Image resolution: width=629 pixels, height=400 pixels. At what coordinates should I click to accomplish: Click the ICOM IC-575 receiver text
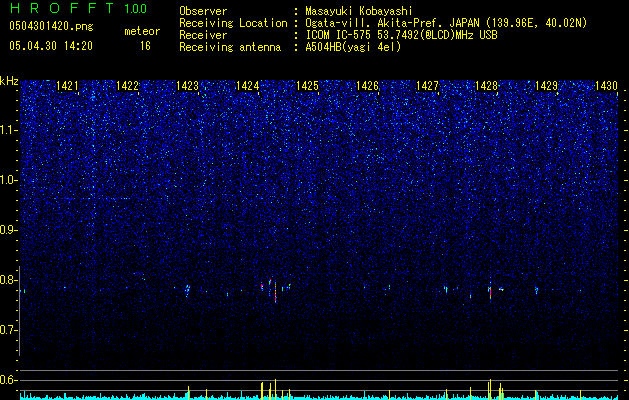[x=401, y=35]
